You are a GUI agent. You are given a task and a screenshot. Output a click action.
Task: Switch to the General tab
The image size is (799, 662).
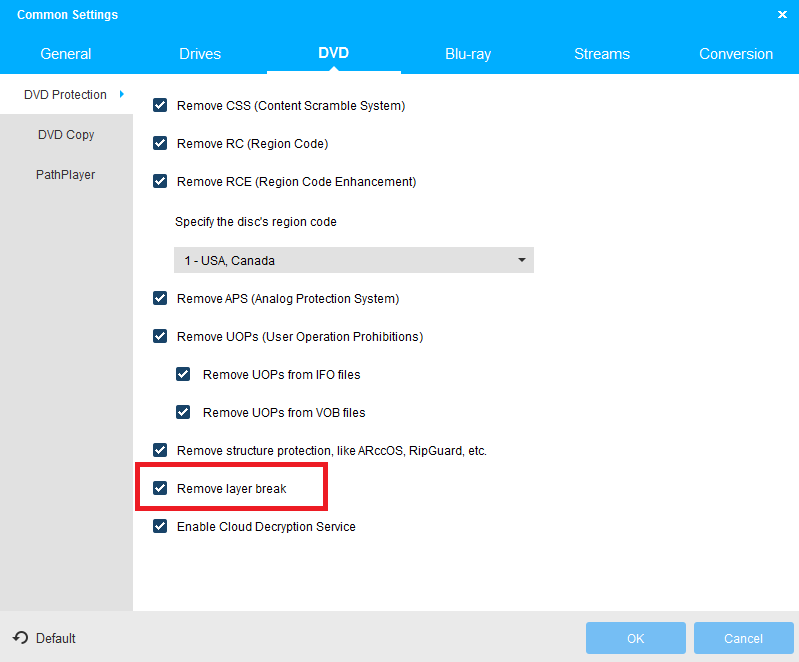click(66, 54)
